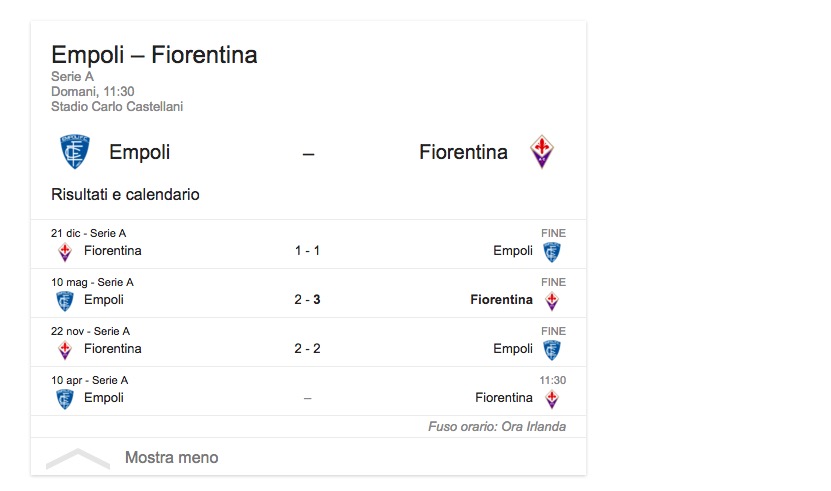Click the 2 - 2 score result
The image size is (831, 491).
click(x=307, y=349)
